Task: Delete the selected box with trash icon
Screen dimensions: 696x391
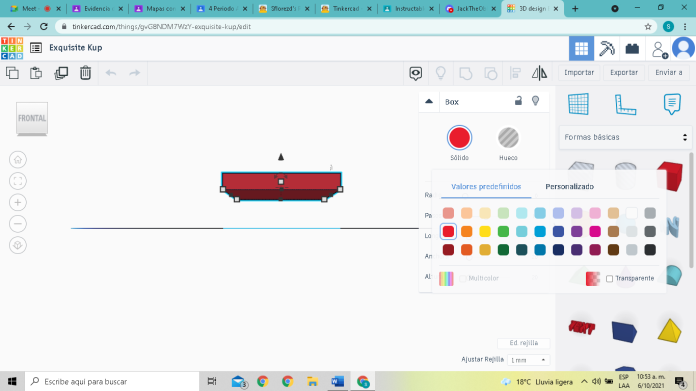Action: (85, 73)
